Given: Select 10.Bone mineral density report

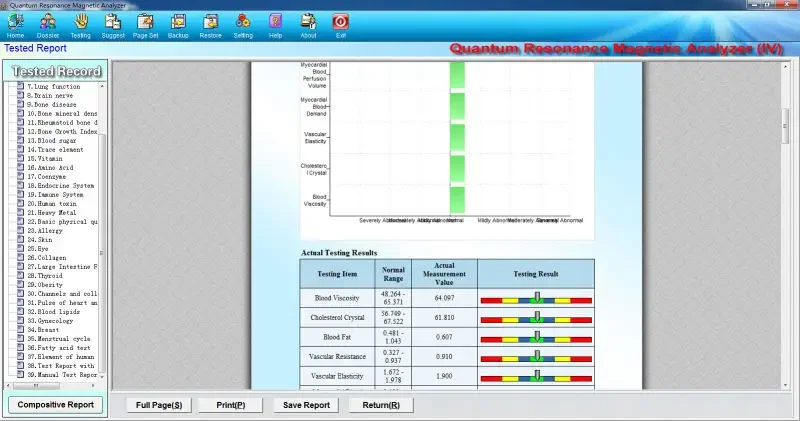Looking at the screenshot, I should (x=62, y=113).
